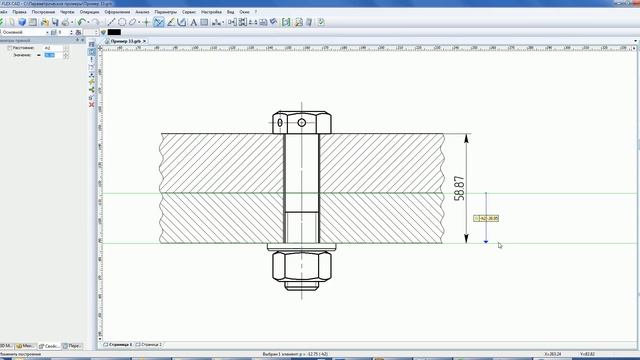640x360 pixels.
Task: Close the properties panel with its x
Action: [83, 40]
